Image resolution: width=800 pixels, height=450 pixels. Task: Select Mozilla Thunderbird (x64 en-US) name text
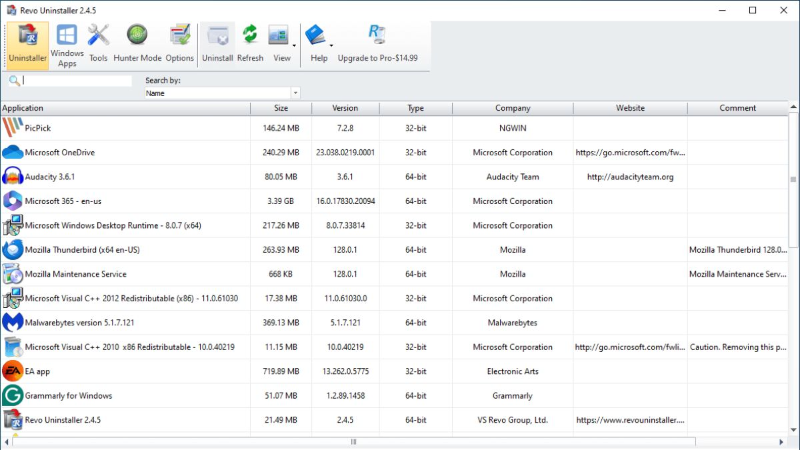pos(82,250)
